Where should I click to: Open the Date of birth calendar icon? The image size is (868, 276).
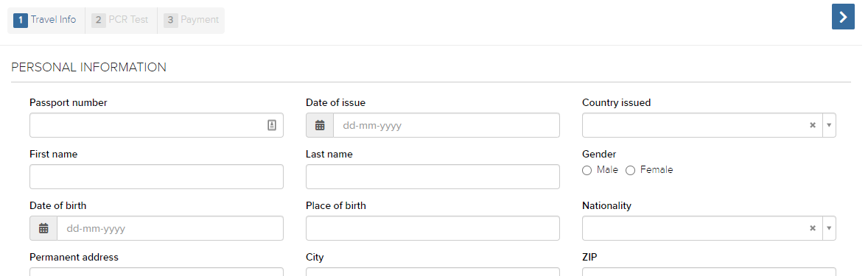[43, 228]
